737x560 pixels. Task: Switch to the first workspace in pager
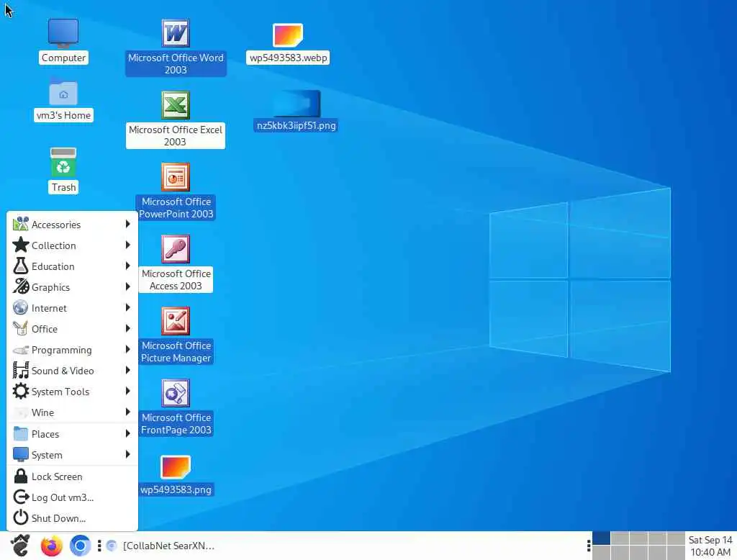pos(601,538)
